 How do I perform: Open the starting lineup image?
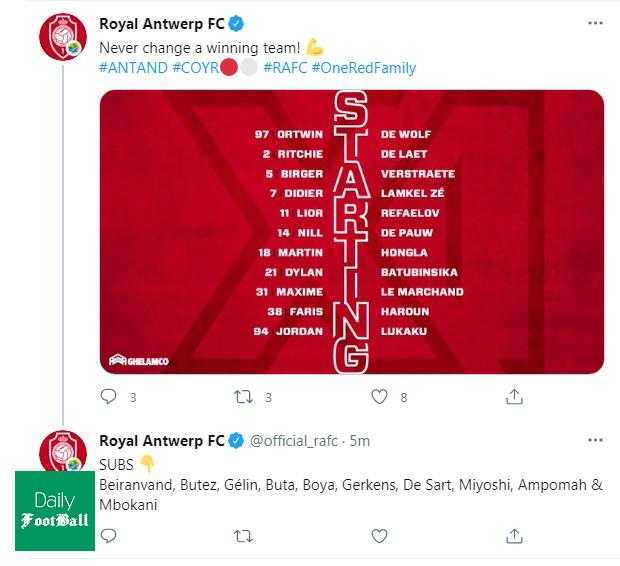point(351,232)
